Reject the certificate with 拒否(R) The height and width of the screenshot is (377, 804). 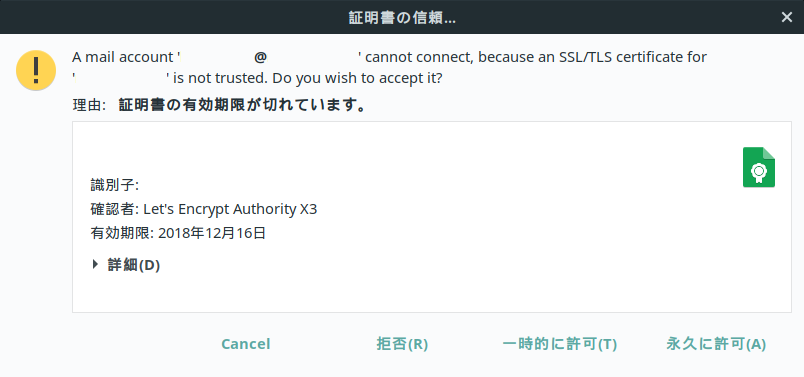[402, 344]
